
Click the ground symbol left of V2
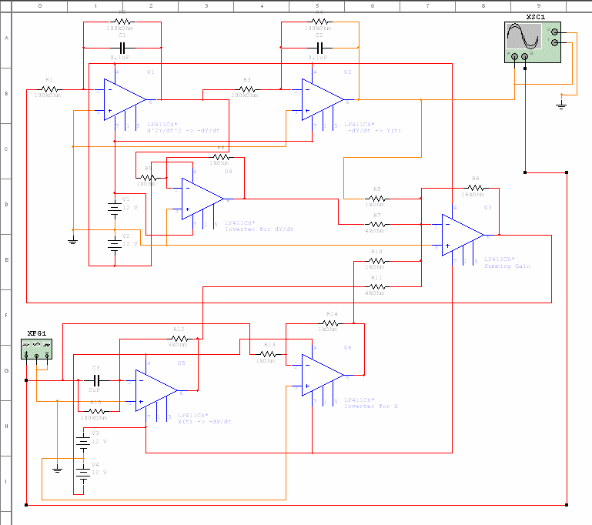73,240
